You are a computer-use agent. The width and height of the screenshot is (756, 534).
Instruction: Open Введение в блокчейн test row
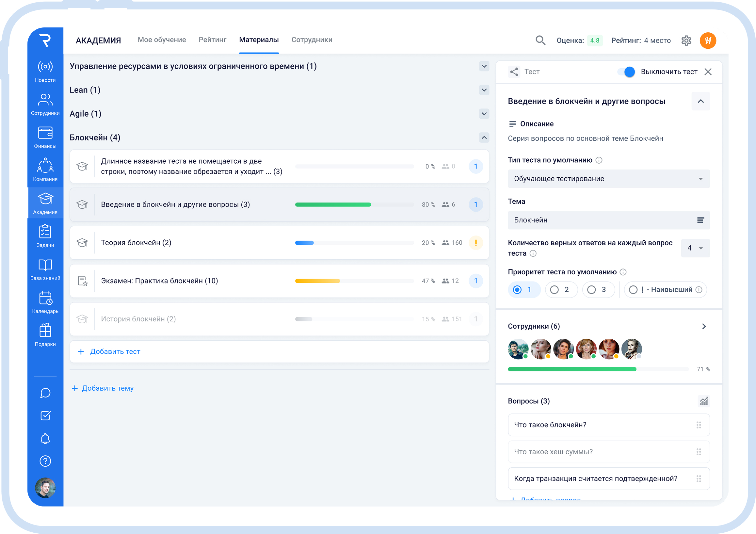pos(279,205)
